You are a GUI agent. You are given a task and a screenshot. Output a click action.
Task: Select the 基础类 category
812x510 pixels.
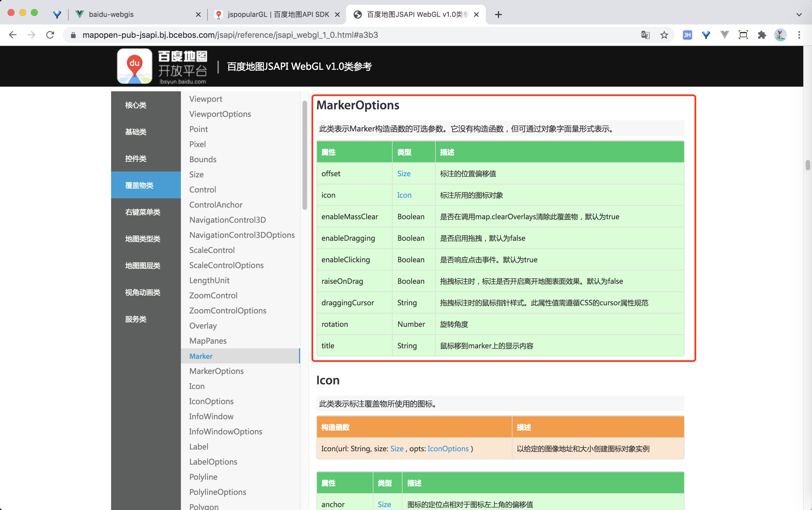pos(146,131)
